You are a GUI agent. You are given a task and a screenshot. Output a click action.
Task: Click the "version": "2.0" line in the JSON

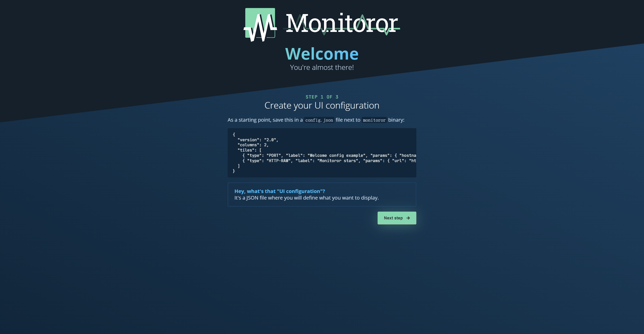click(x=258, y=139)
